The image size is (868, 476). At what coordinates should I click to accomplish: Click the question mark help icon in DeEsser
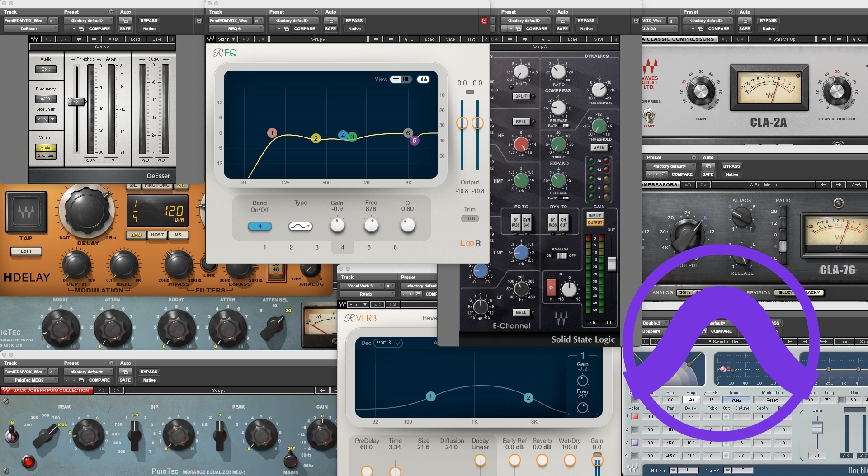coord(172,39)
